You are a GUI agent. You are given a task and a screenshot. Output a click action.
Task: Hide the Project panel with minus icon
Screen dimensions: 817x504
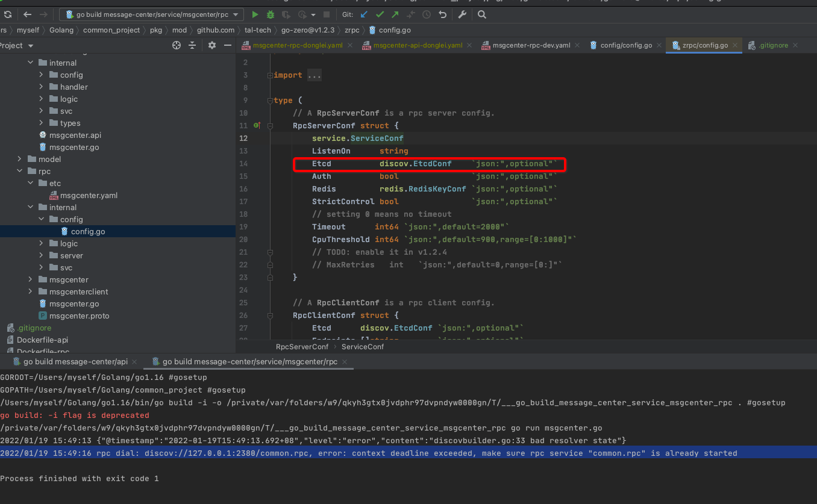pos(228,45)
